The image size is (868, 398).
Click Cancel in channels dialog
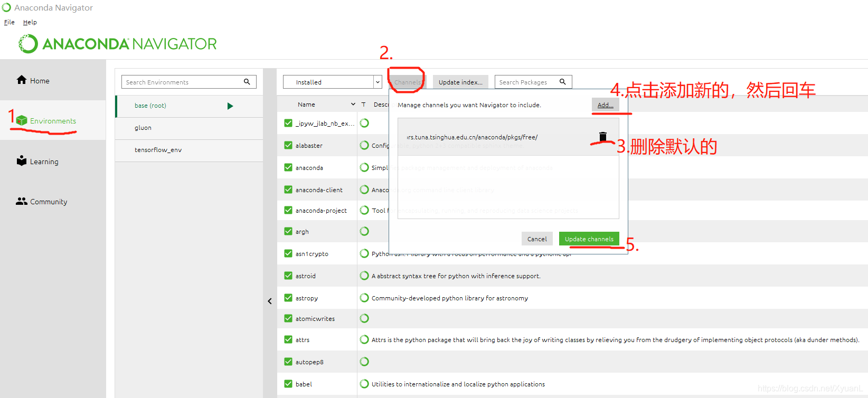tap(537, 239)
